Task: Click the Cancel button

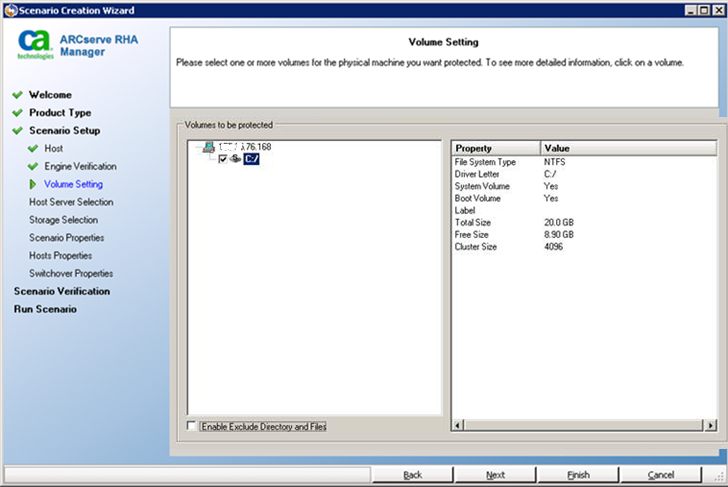Action: coord(660,475)
